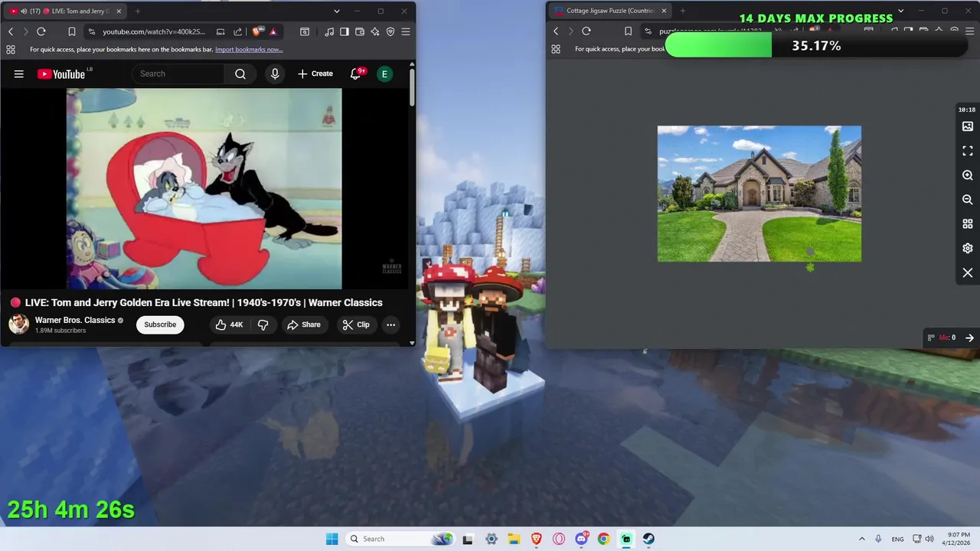Bookmark the jigsaw puzzle page
This screenshot has width=980, height=551.
coord(628,31)
